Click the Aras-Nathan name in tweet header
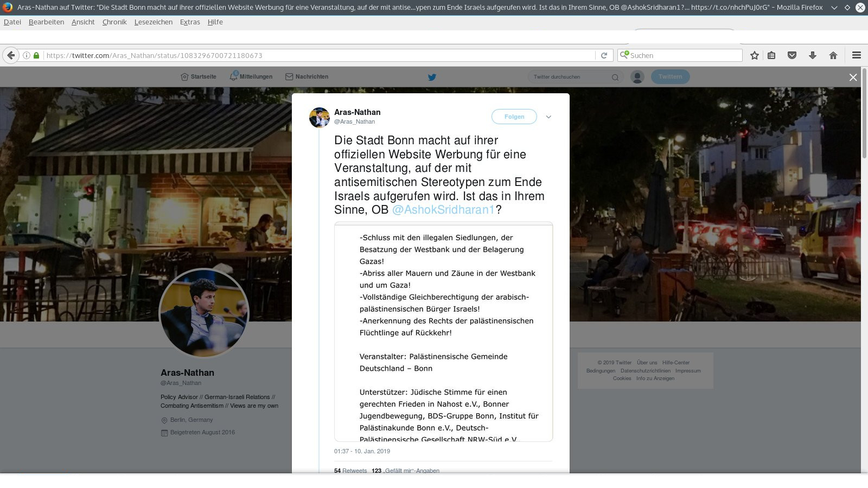 [x=358, y=112]
